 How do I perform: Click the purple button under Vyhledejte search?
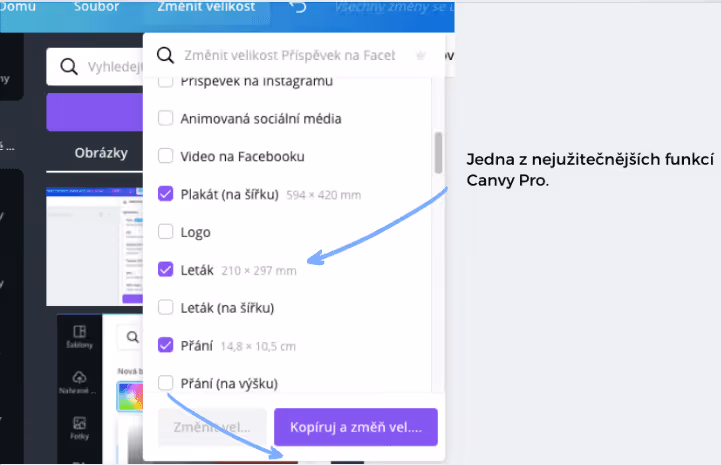[x=95, y=112]
